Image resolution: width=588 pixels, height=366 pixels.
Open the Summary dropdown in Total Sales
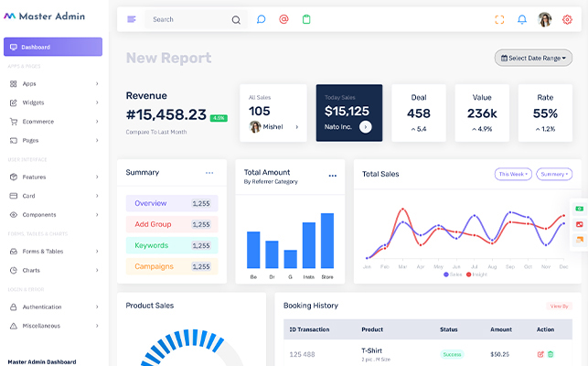coord(553,174)
